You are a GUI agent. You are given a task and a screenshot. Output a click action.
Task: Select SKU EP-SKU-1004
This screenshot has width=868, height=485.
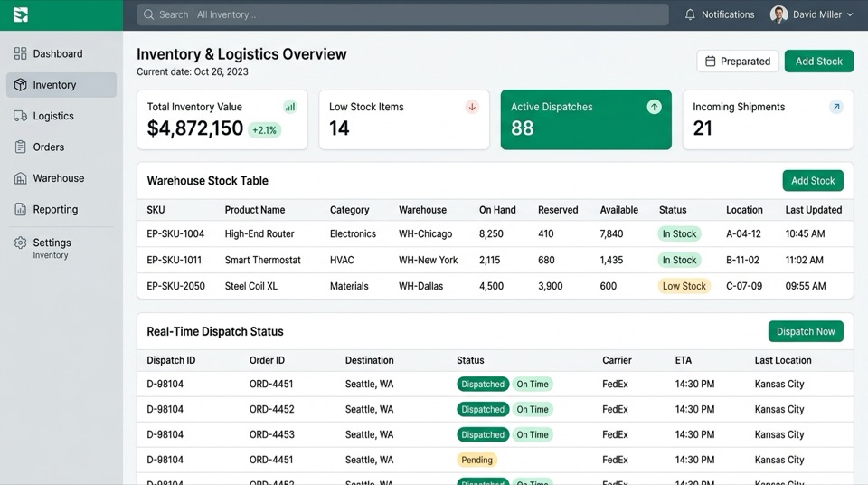click(x=175, y=234)
